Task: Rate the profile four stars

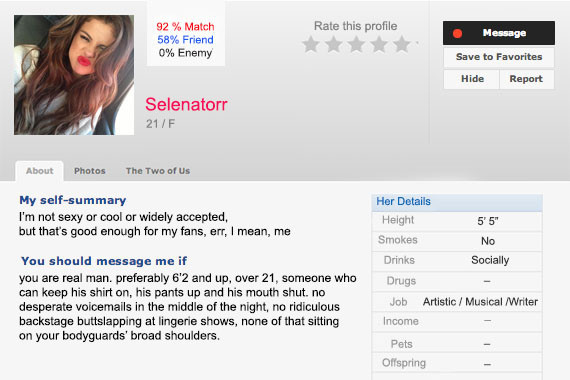Action: coord(379,44)
